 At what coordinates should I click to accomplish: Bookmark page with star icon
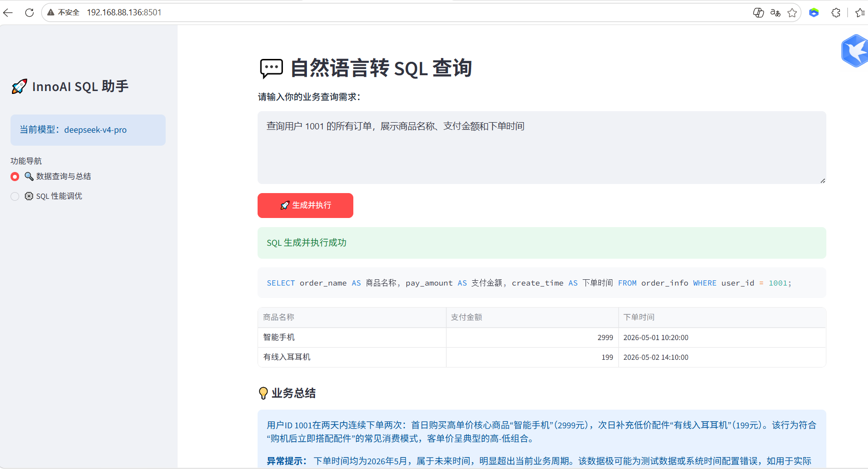[x=792, y=12]
